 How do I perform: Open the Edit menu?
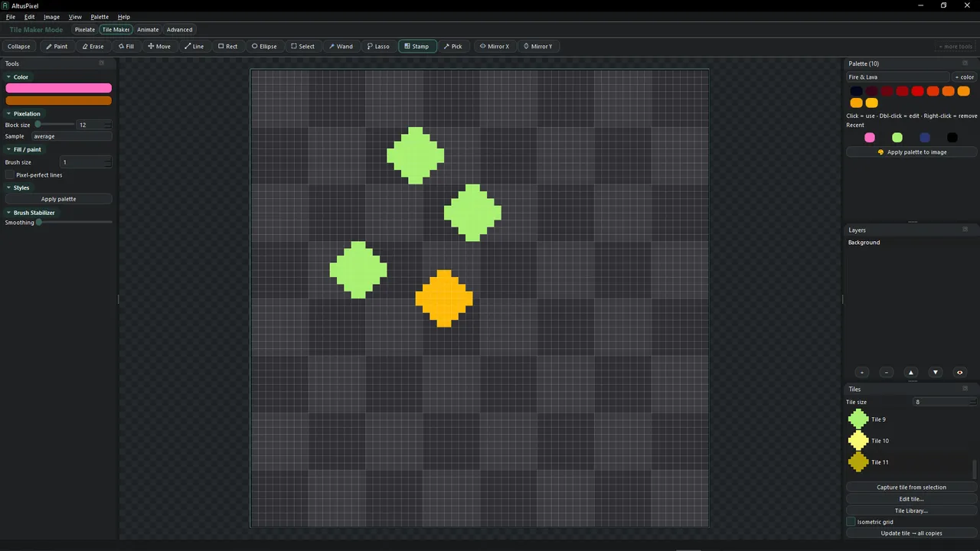pyautogui.click(x=29, y=17)
